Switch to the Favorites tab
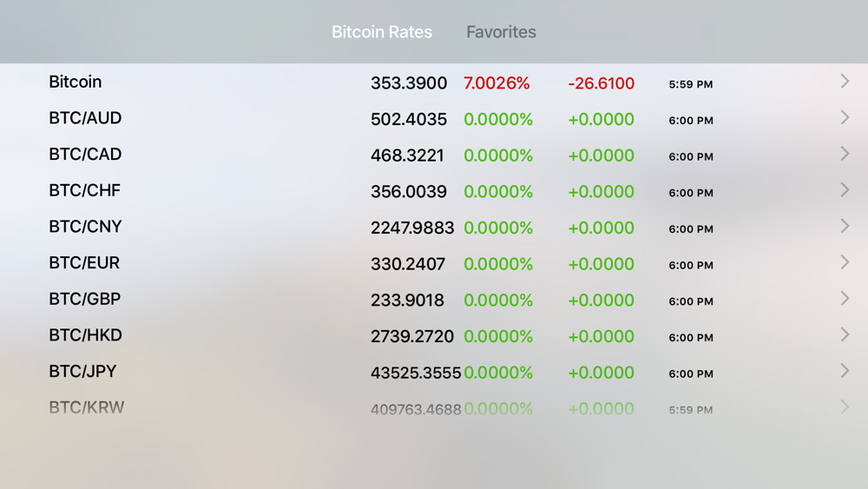 [501, 32]
